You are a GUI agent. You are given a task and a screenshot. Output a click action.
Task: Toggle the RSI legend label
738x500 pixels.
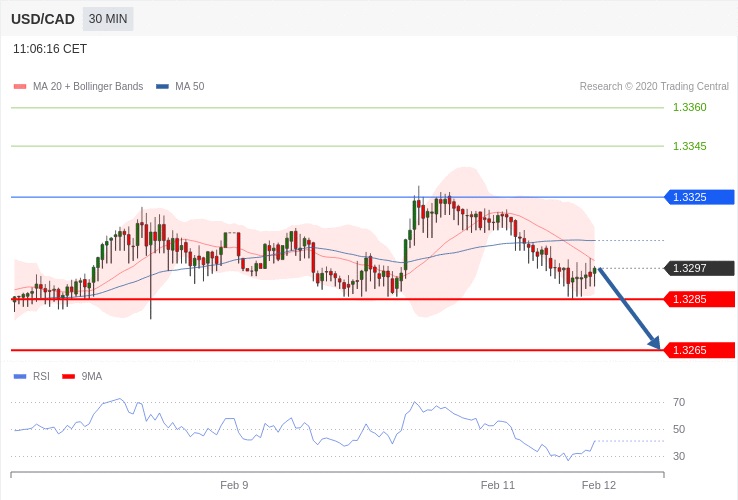click(x=41, y=376)
